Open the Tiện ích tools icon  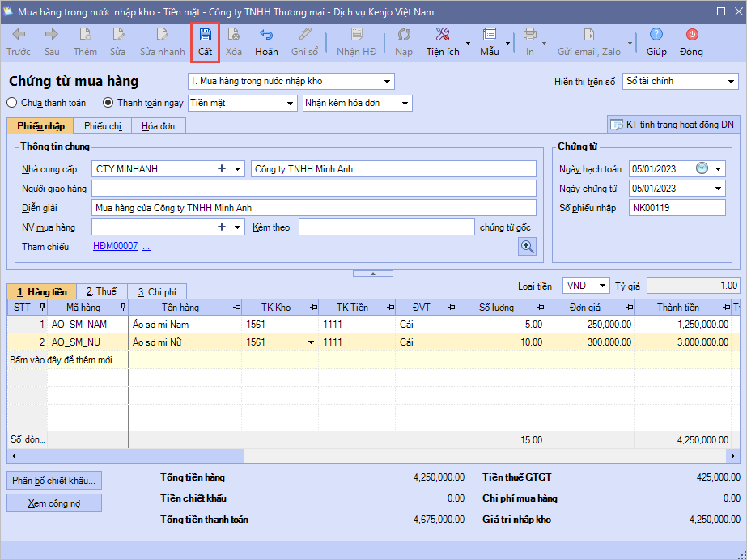click(443, 35)
